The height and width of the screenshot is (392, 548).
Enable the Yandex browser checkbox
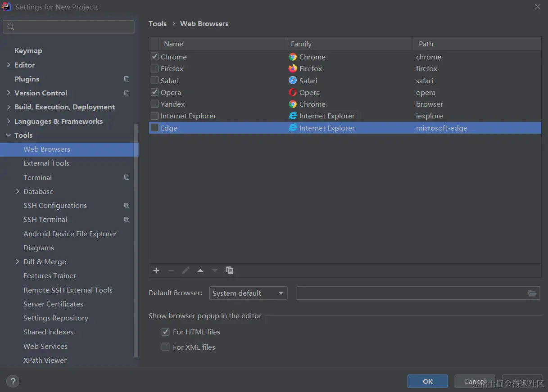[154, 104]
